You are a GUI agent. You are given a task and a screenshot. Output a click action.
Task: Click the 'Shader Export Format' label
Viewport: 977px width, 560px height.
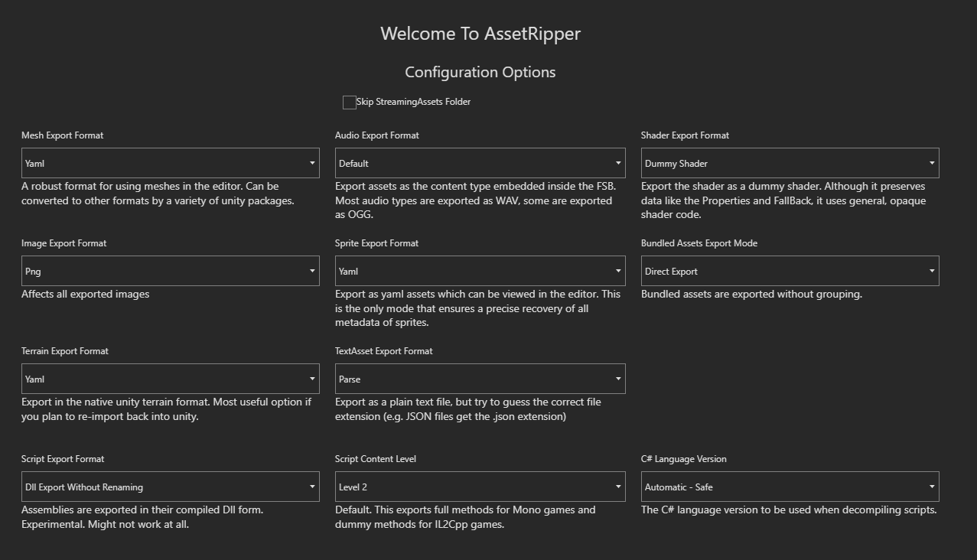point(686,135)
